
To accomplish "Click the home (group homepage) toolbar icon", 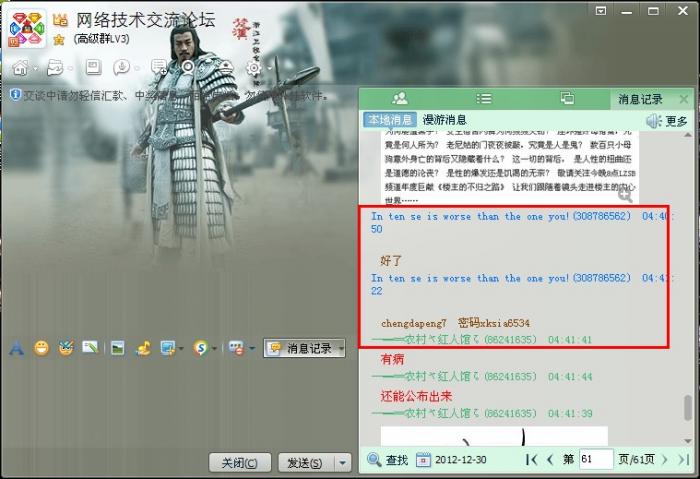I will point(20,68).
